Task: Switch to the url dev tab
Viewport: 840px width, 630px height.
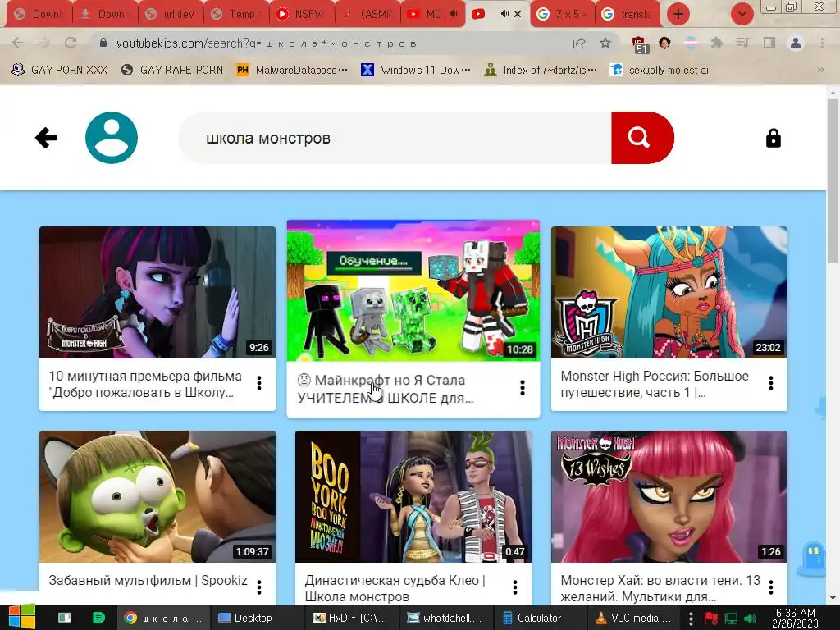Action: tap(171, 14)
